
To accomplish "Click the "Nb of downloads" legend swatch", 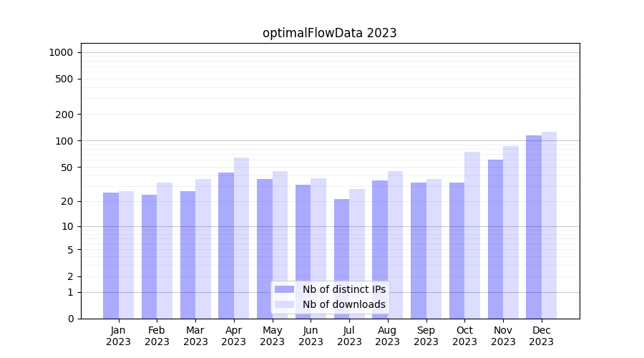I will 285,304.
